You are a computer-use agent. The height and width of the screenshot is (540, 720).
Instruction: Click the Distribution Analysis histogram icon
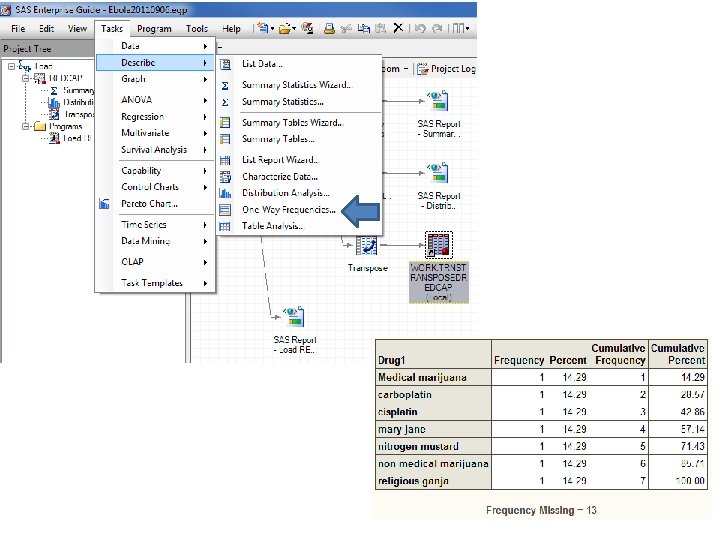225,193
